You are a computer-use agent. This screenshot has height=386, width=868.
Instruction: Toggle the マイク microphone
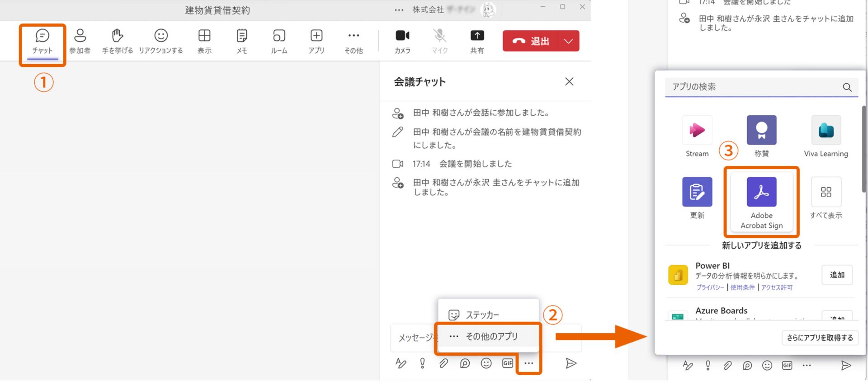coord(439,42)
